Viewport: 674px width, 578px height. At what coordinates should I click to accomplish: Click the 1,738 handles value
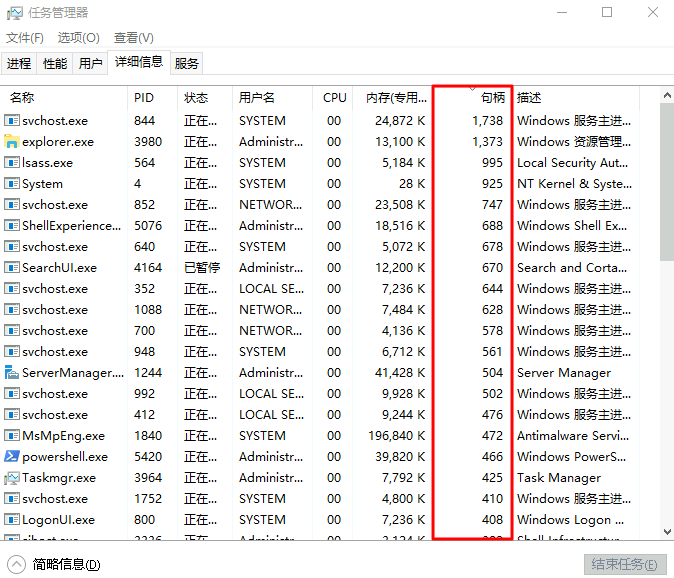(x=487, y=121)
